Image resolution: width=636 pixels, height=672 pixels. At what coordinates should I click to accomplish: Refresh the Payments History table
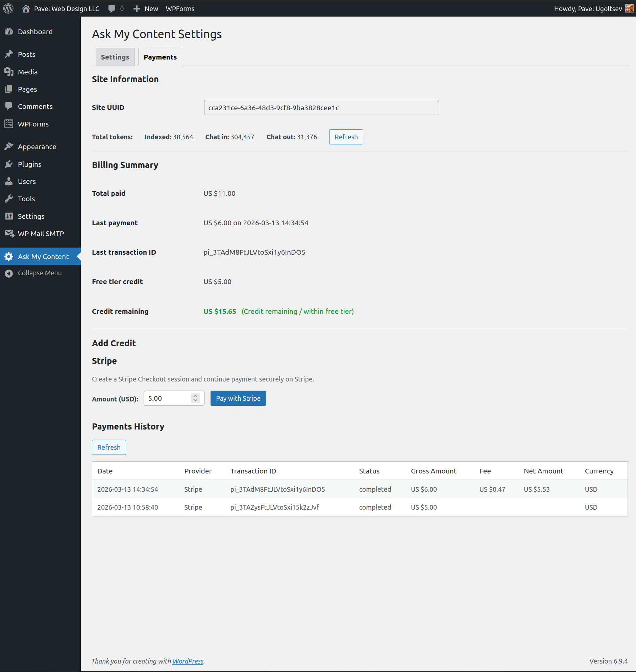(x=108, y=447)
